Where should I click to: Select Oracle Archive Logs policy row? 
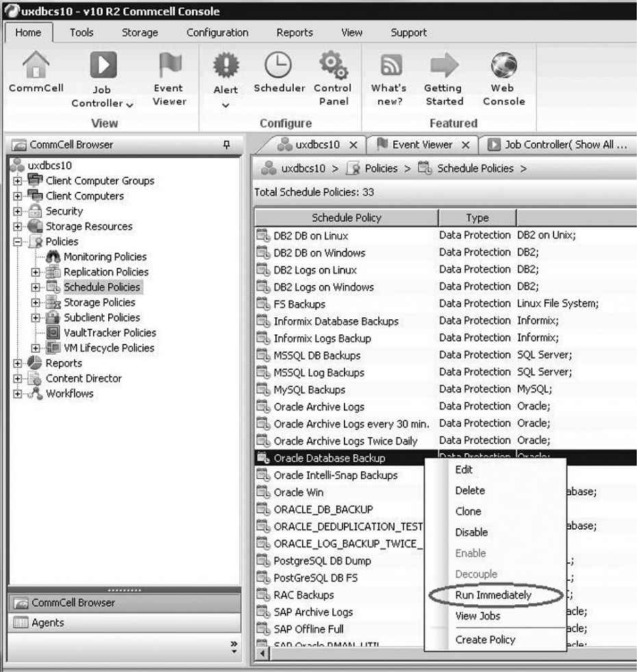coord(446,406)
